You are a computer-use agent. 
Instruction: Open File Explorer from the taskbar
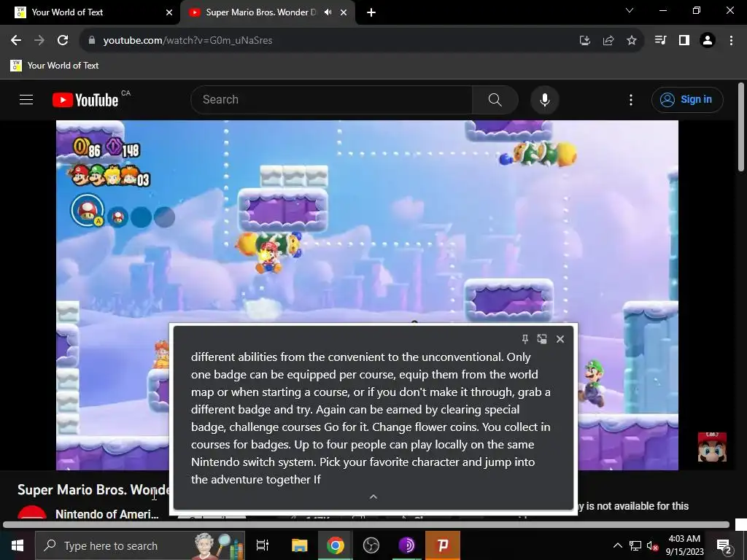(299, 545)
